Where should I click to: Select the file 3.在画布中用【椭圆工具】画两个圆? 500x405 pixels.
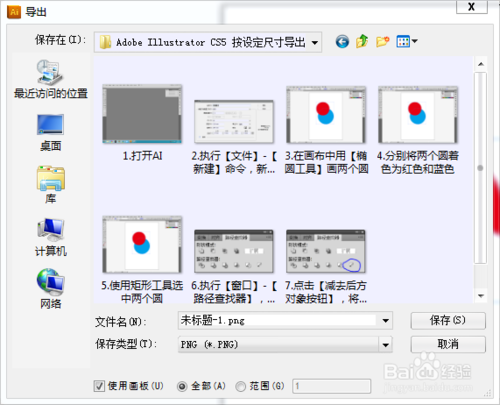tap(326, 130)
